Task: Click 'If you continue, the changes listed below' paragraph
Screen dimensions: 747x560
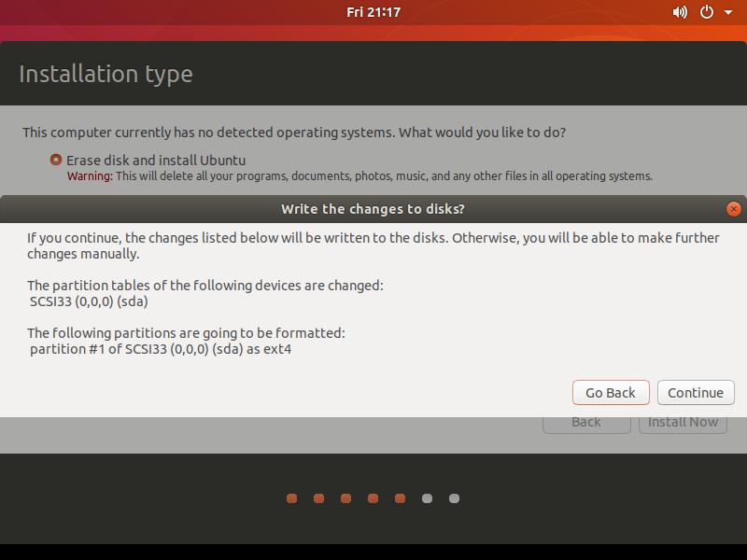Action: click(373, 245)
